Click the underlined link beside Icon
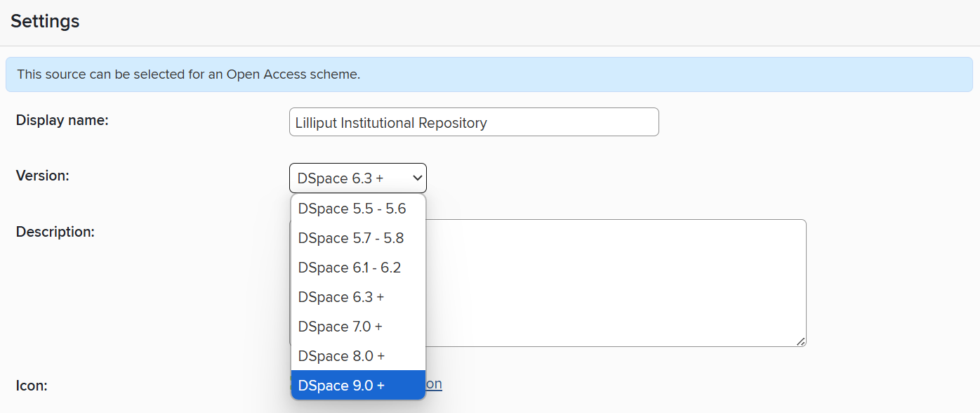 coord(435,383)
